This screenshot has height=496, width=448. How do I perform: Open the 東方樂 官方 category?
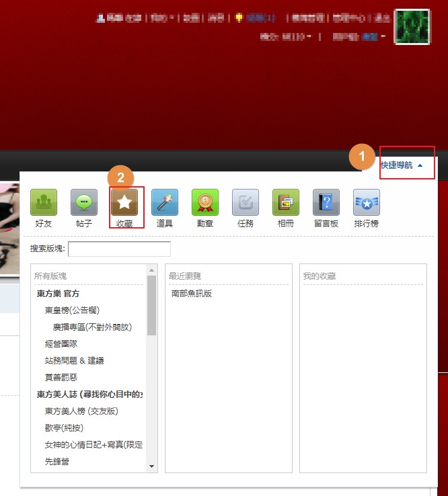[x=58, y=294]
